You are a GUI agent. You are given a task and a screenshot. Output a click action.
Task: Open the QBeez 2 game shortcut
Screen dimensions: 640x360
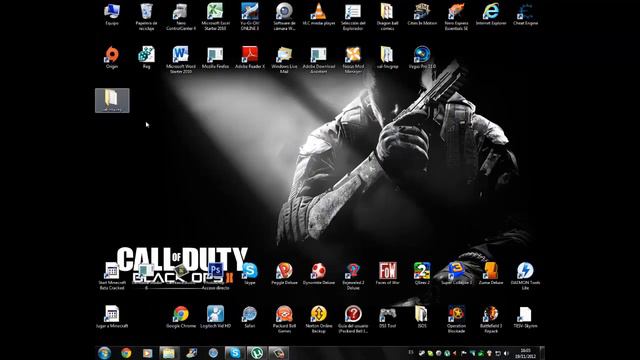tap(422, 273)
